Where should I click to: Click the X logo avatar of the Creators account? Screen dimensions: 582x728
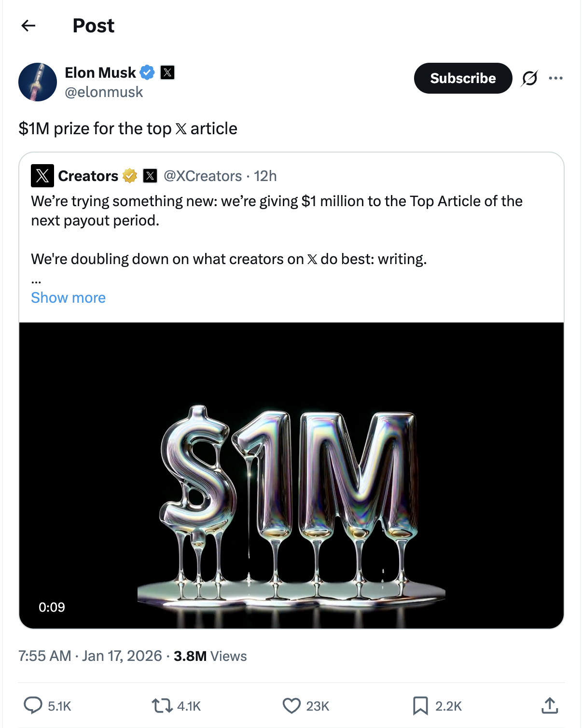click(42, 176)
